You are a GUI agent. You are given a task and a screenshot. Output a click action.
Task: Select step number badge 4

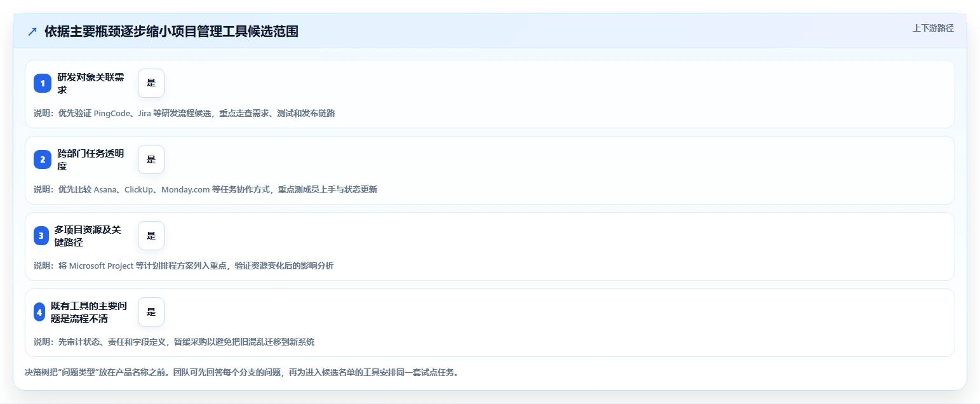(39, 312)
